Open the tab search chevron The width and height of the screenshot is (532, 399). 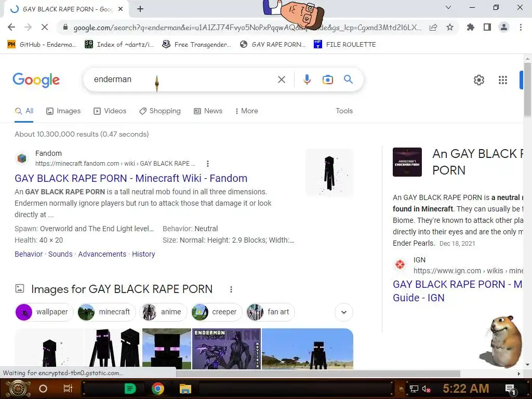tap(448, 7)
